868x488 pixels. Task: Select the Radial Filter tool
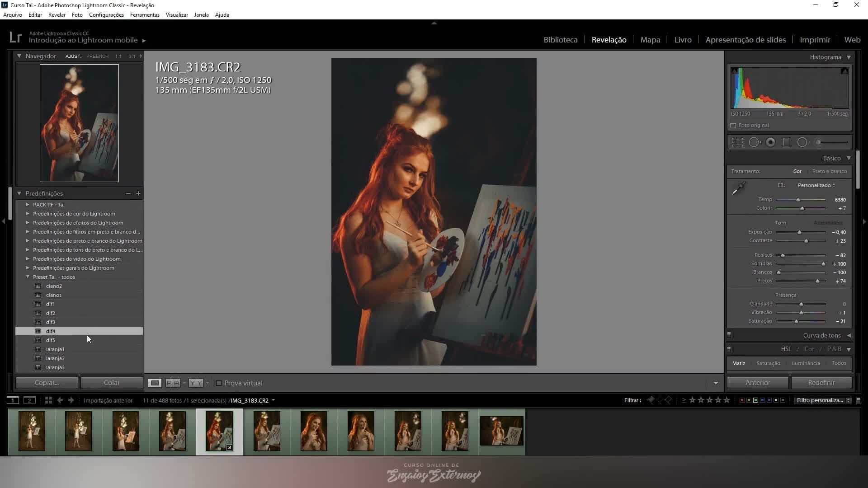[x=802, y=142]
